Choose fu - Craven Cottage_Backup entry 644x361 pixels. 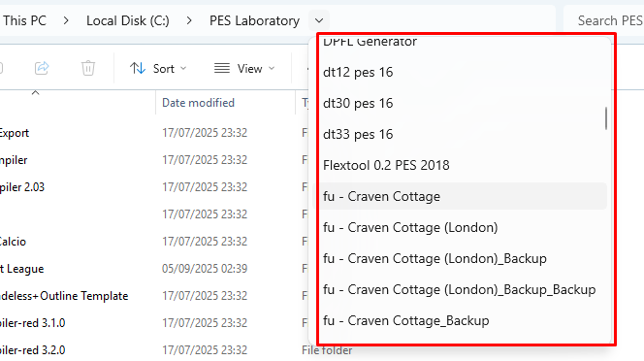tap(463, 320)
